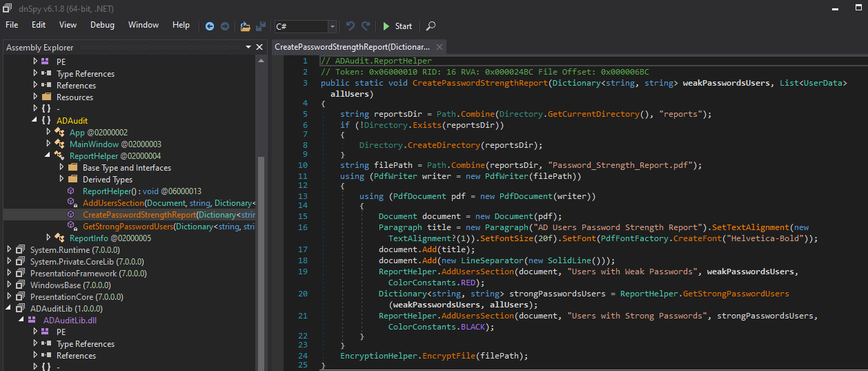Expand the App @02000002 class
This screenshot has height=371, width=868.
(49, 132)
